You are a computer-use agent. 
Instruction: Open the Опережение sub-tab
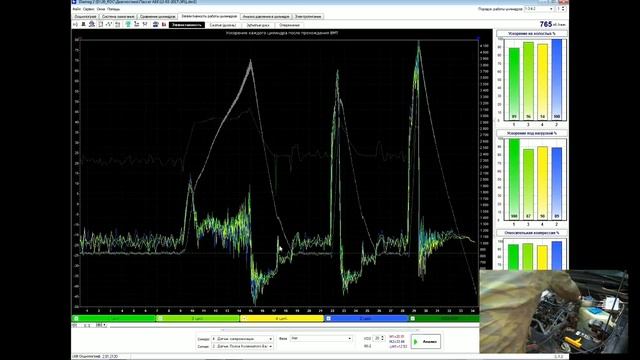289,25
